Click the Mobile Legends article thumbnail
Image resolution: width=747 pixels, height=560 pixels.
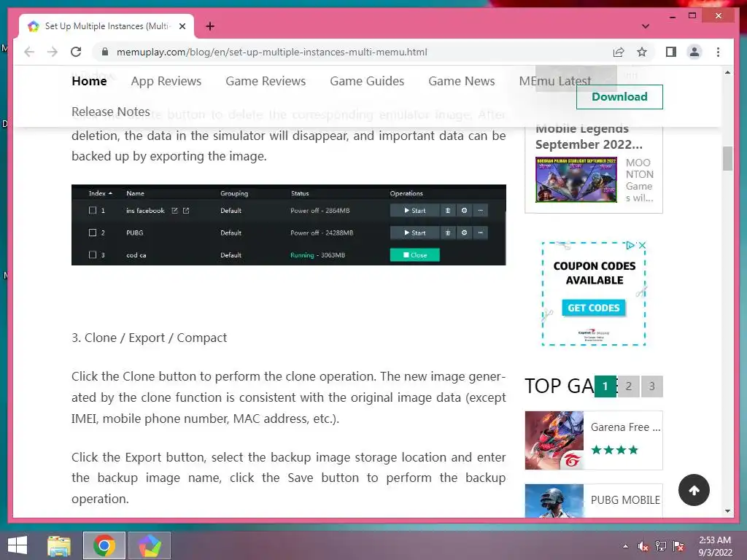(x=576, y=179)
